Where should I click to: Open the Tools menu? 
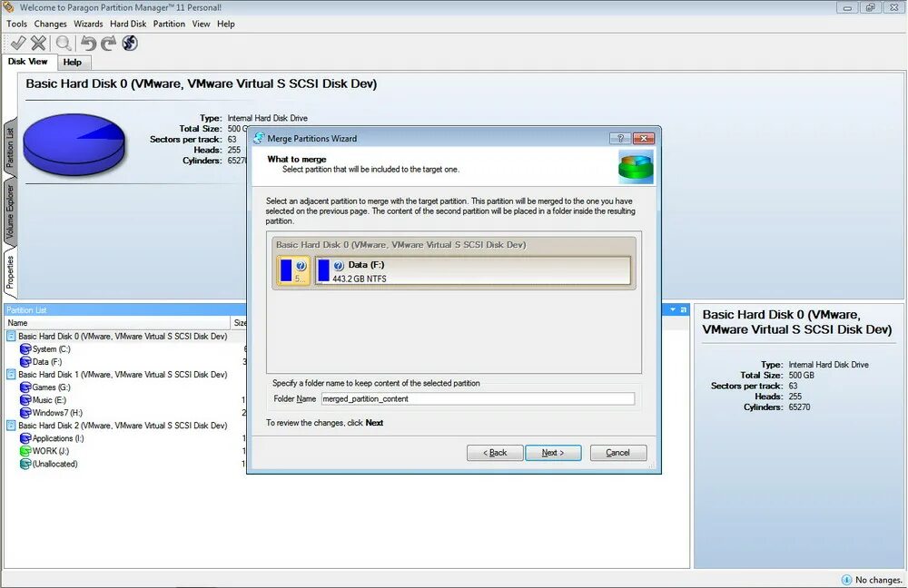16,24
